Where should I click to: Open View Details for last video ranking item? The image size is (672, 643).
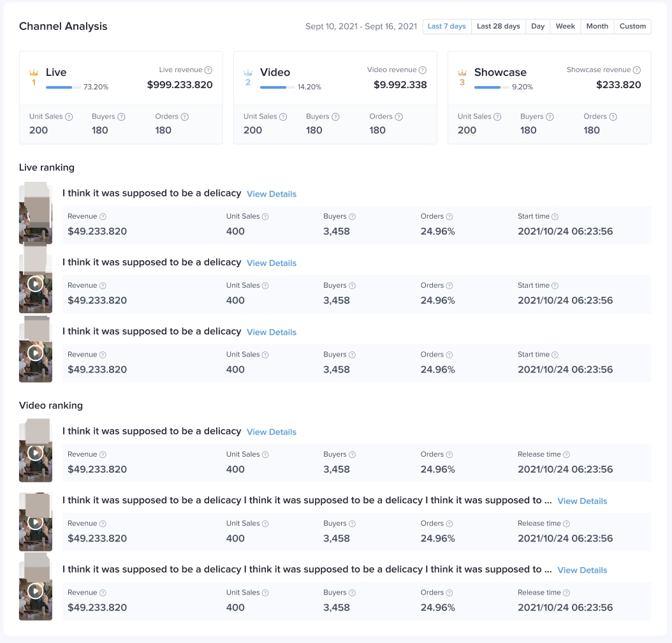(582, 570)
